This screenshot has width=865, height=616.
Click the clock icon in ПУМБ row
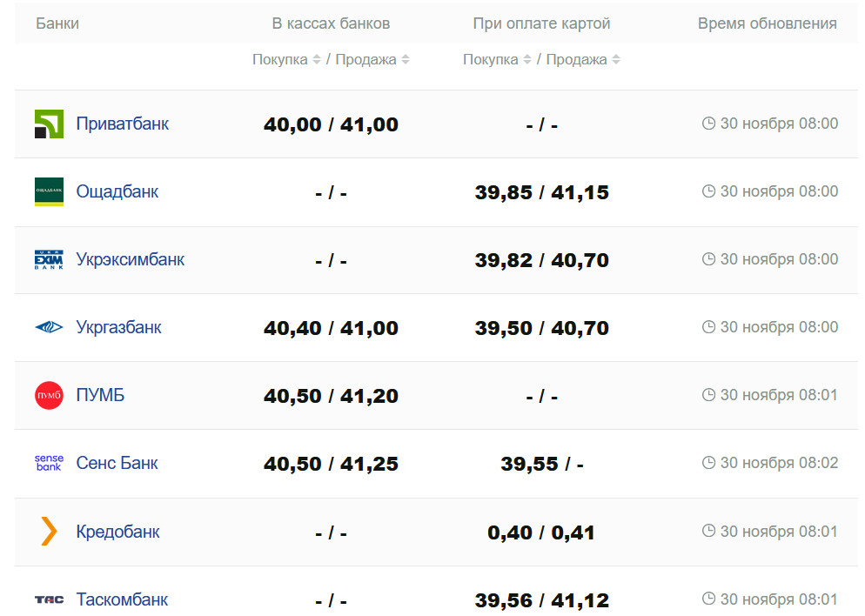(708, 395)
